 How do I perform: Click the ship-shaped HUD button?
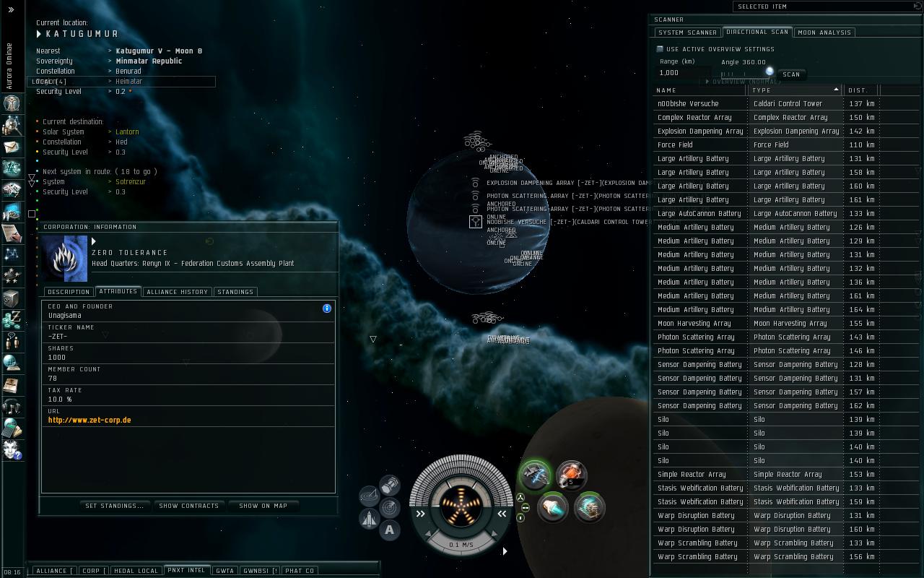click(x=369, y=519)
